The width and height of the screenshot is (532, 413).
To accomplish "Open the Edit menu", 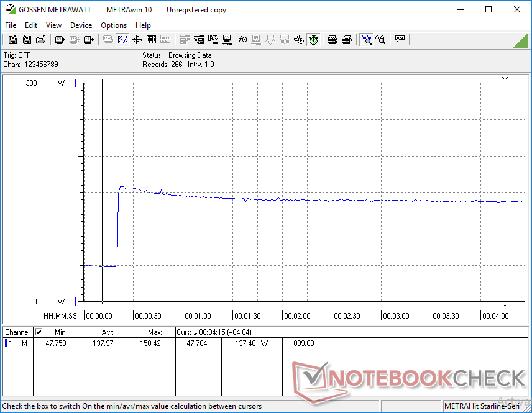I will (x=31, y=25).
